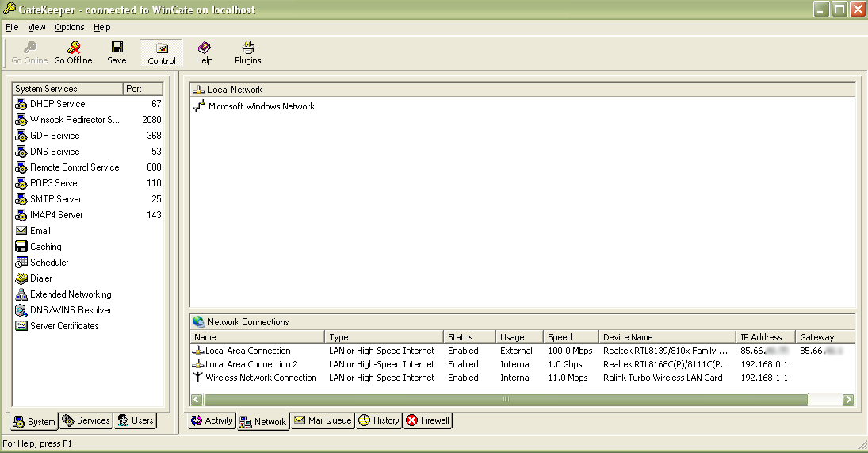Image resolution: width=868 pixels, height=453 pixels.
Task: Open the Help menu
Action: tap(101, 27)
